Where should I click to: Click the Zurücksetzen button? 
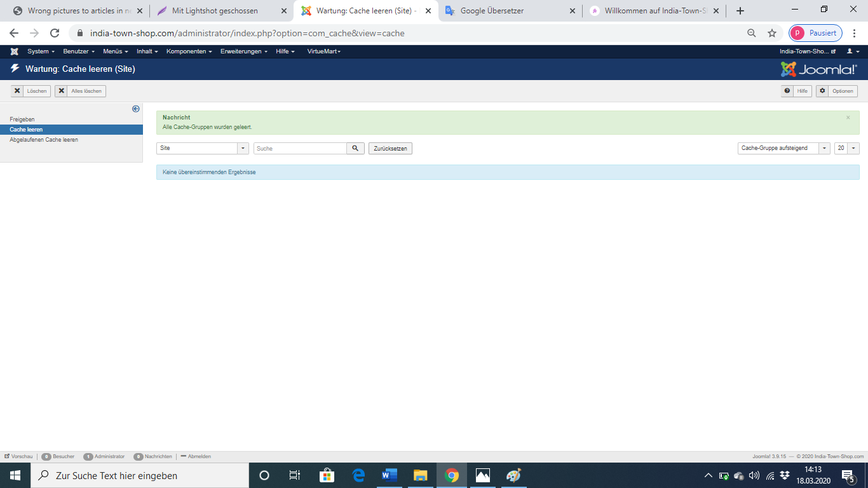[391, 148]
